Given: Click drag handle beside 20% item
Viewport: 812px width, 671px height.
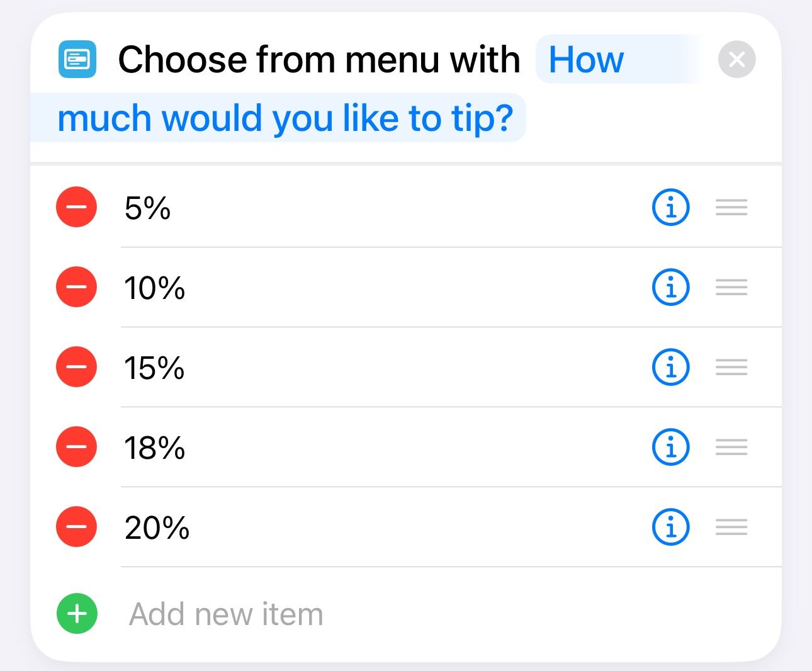Looking at the screenshot, I should click(x=731, y=527).
